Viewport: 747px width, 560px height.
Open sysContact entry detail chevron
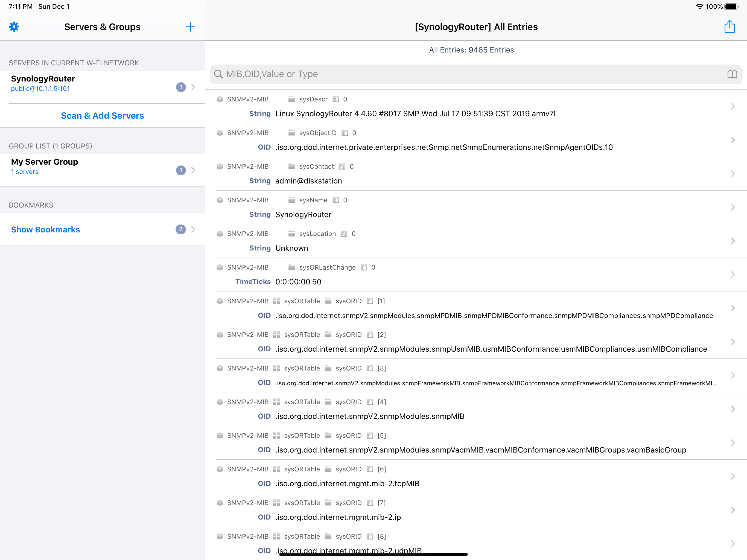tap(733, 174)
